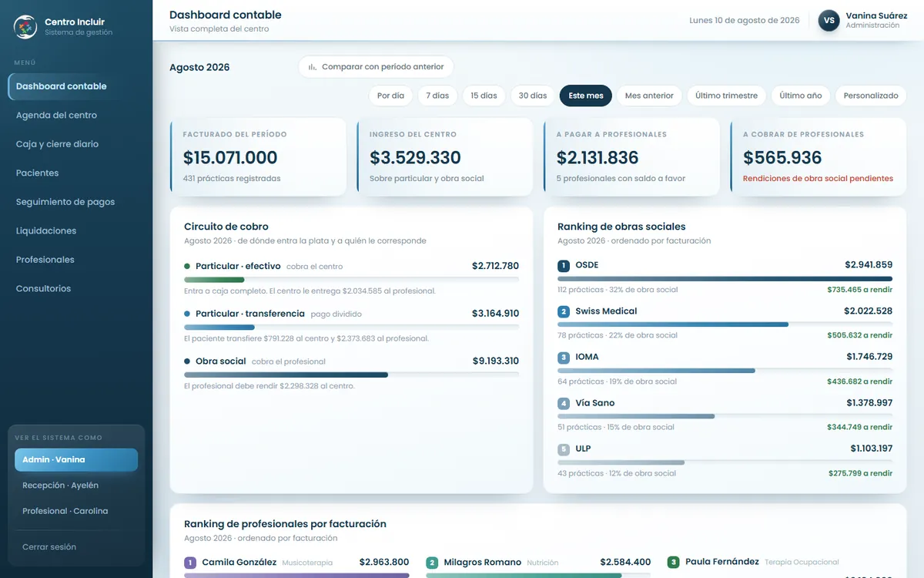Open the Pacientes section

pyautogui.click(x=76, y=173)
